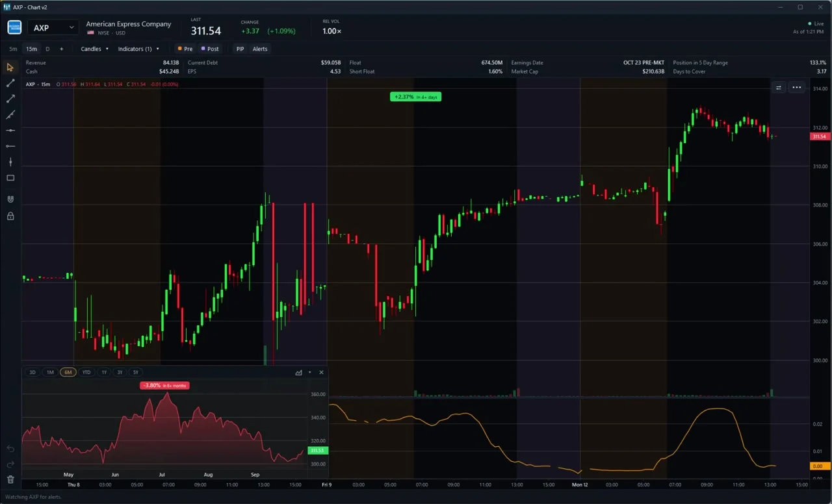The image size is (832, 504).
Task: Click the American Express logo icon
Action: [14, 27]
